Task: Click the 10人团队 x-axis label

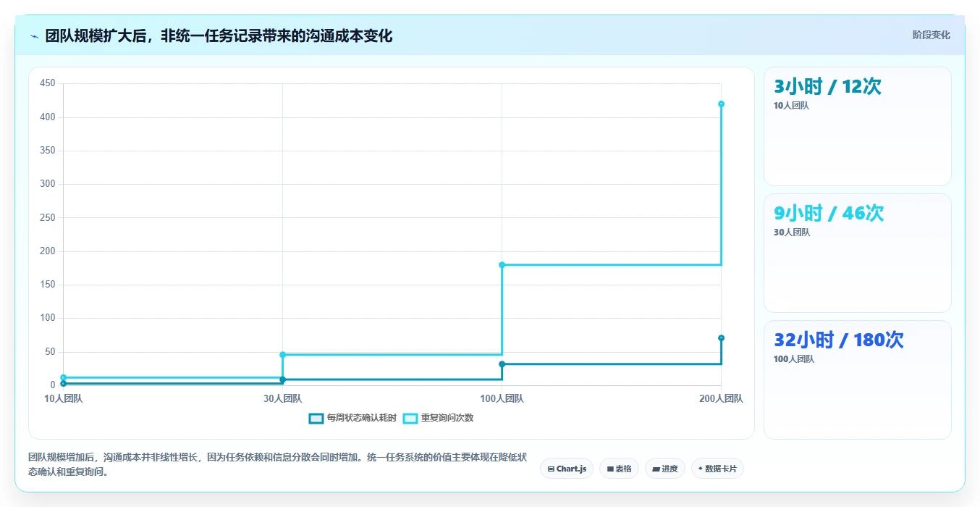Action: point(64,398)
